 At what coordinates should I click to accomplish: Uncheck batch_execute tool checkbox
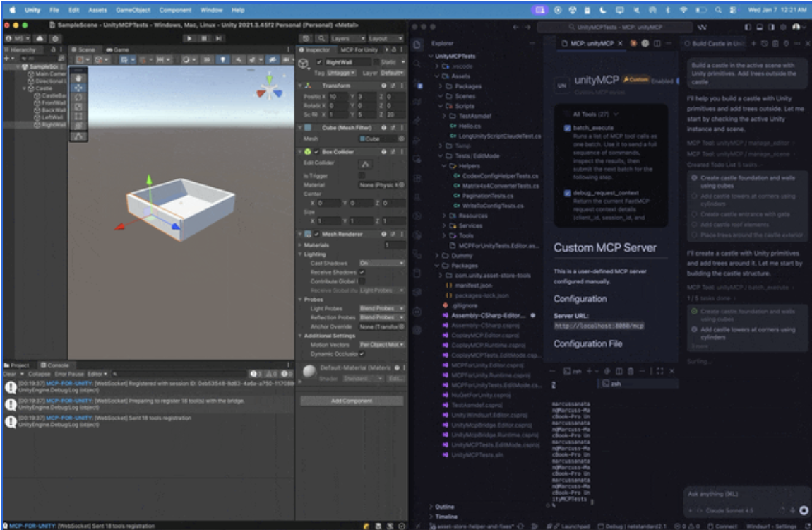tap(567, 128)
